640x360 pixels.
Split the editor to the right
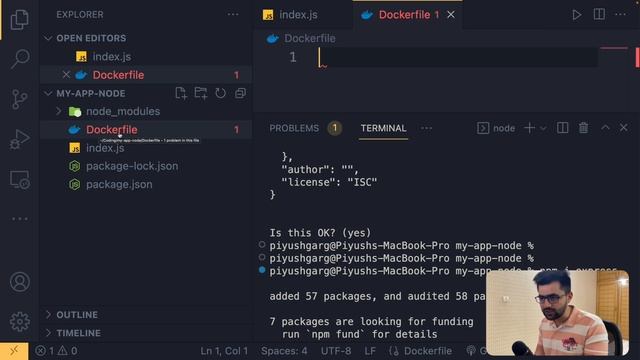(599, 14)
